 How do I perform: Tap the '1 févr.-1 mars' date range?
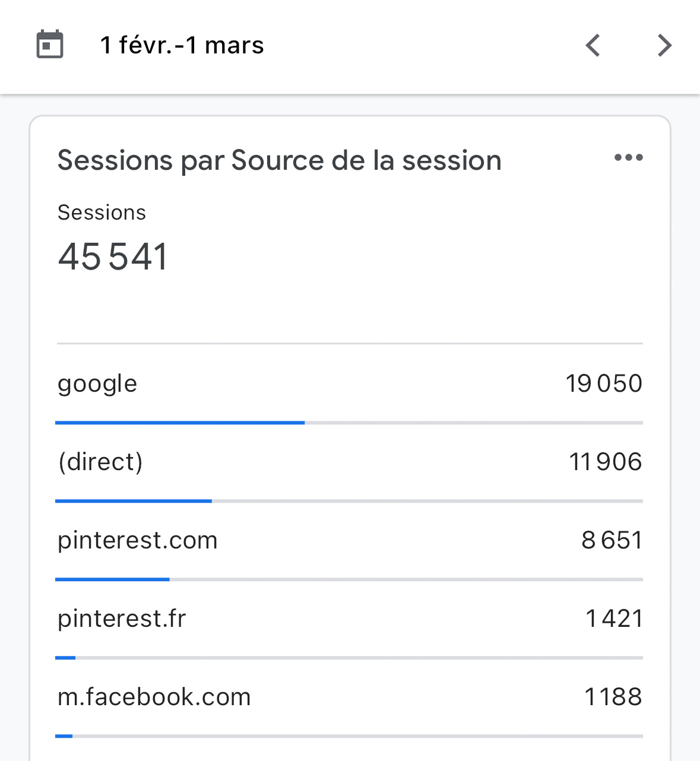click(182, 45)
